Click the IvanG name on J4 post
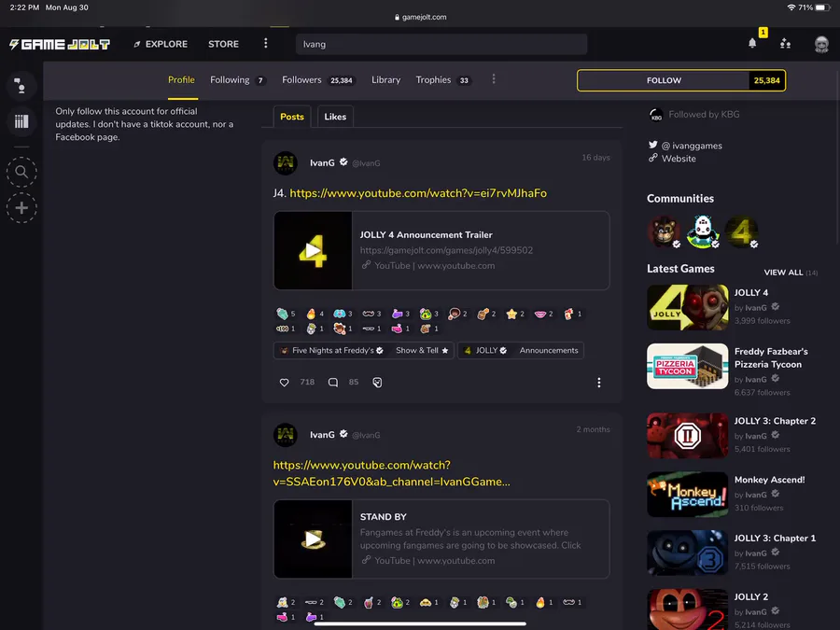840x630 pixels. pyautogui.click(x=322, y=162)
